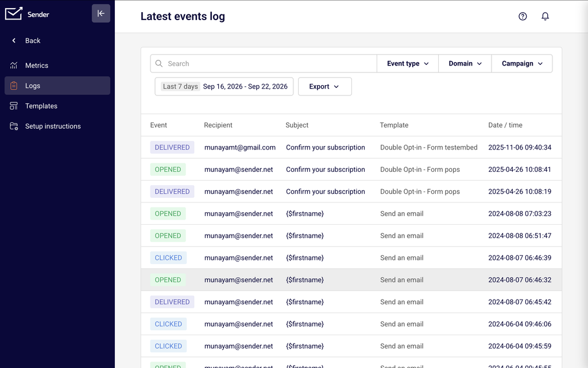The image size is (588, 368).
Task: Open notifications bell
Action: [546, 16]
